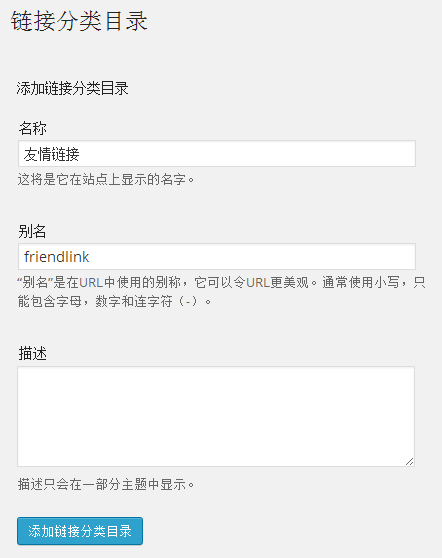Focus the 名称 input field
This screenshot has height=558, width=442.
(217, 154)
